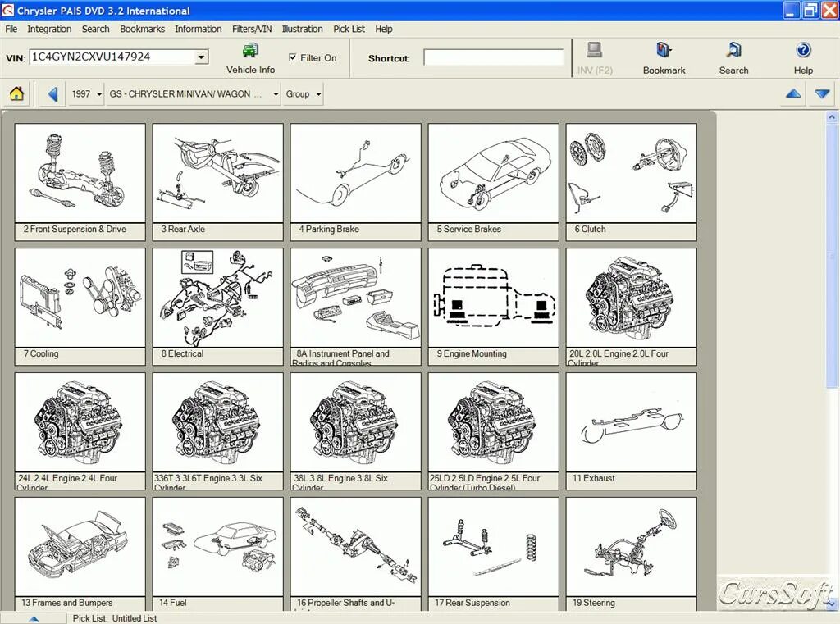840x624 pixels.
Task: Open the Filters/VIN menu
Action: tap(252, 29)
